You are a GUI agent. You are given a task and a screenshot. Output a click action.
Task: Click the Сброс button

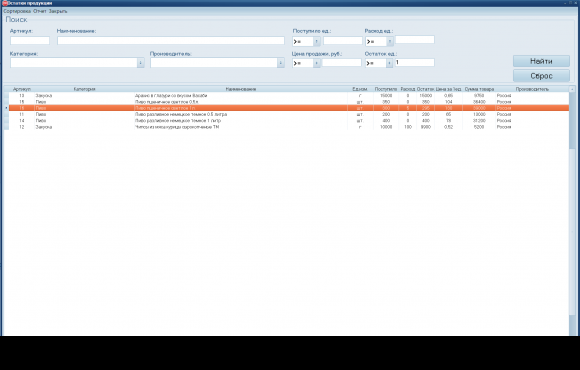click(x=541, y=76)
